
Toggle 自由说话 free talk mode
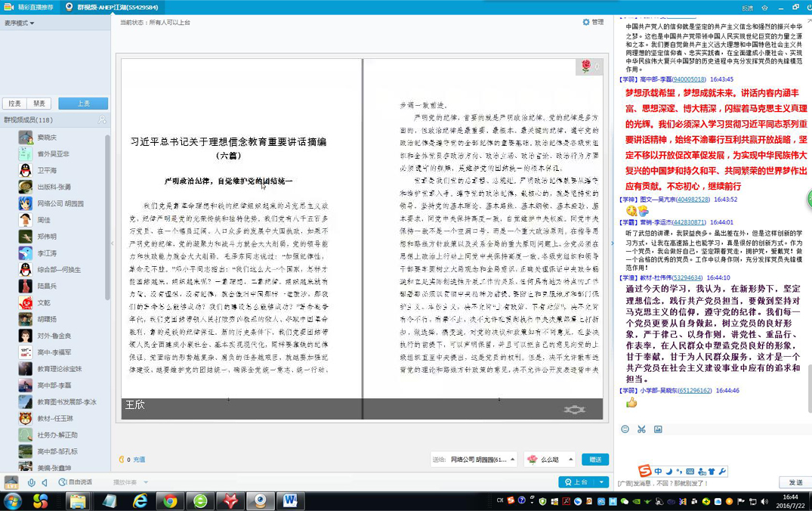click(x=76, y=482)
